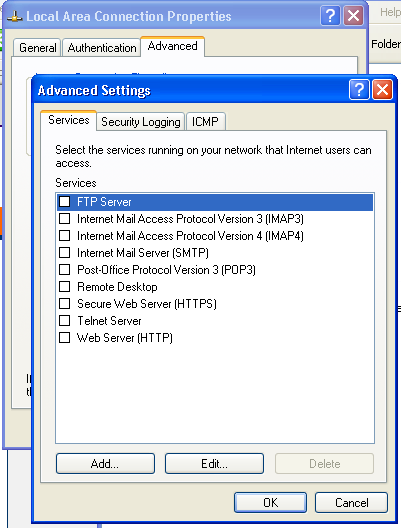Open the ICMP tab
This screenshot has height=530, width=401.
coord(206,122)
